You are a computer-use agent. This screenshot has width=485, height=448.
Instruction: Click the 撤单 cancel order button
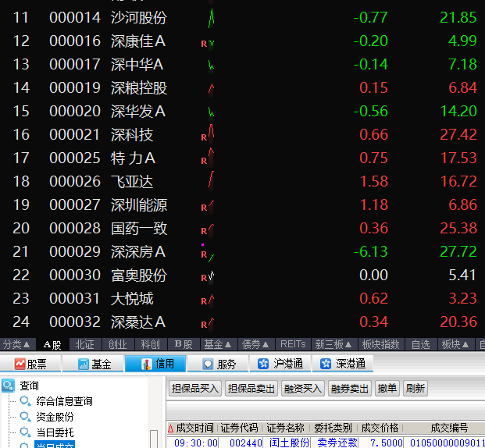(x=387, y=389)
